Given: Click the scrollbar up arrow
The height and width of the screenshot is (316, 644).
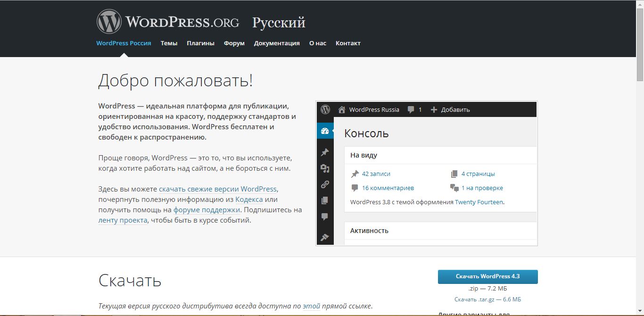Looking at the screenshot, I should (640, 4).
